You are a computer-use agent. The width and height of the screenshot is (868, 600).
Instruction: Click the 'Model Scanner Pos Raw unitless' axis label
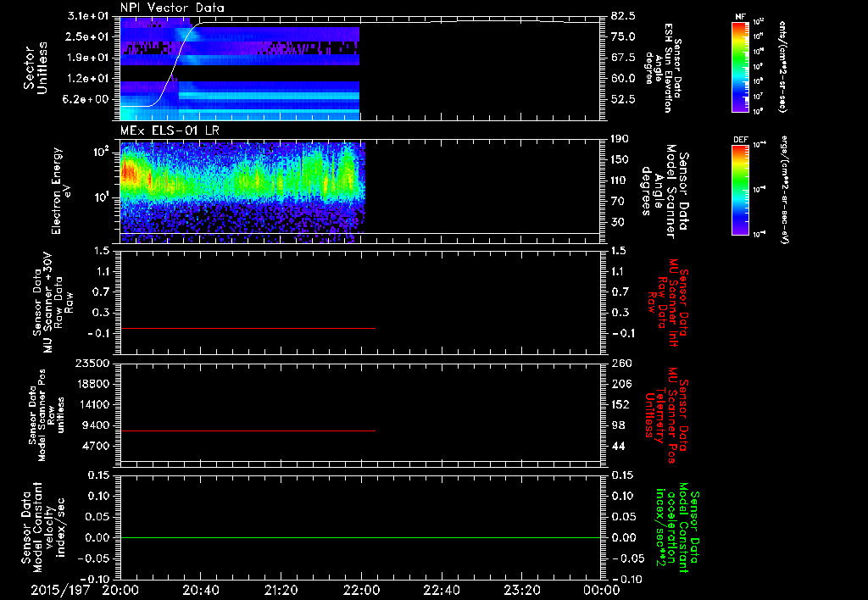[x=47, y=415]
